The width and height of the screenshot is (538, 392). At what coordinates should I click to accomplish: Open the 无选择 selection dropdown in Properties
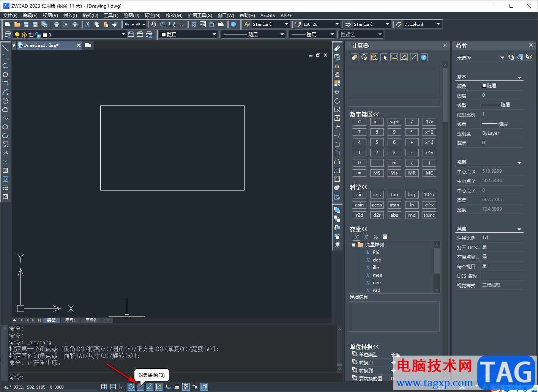point(480,58)
